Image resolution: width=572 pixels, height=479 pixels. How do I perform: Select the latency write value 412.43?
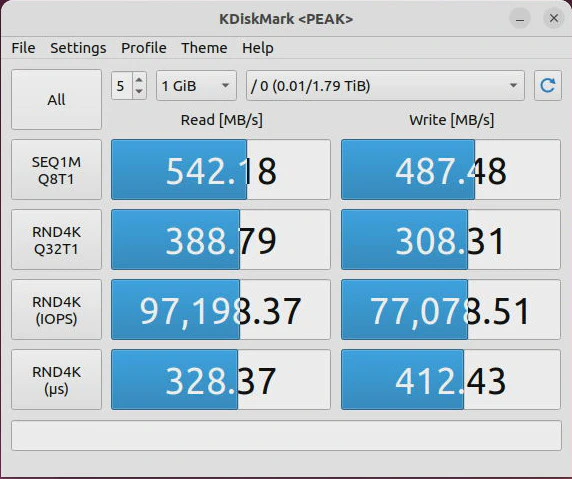point(451,380)
